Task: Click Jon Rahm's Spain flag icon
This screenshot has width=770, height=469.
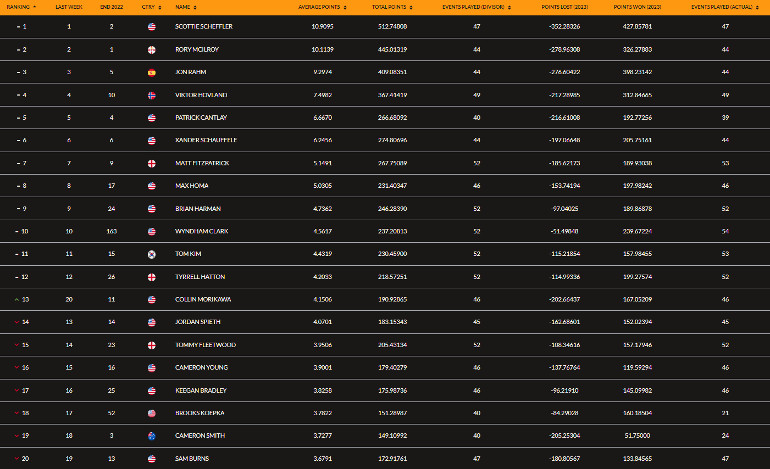Action: 152,73
